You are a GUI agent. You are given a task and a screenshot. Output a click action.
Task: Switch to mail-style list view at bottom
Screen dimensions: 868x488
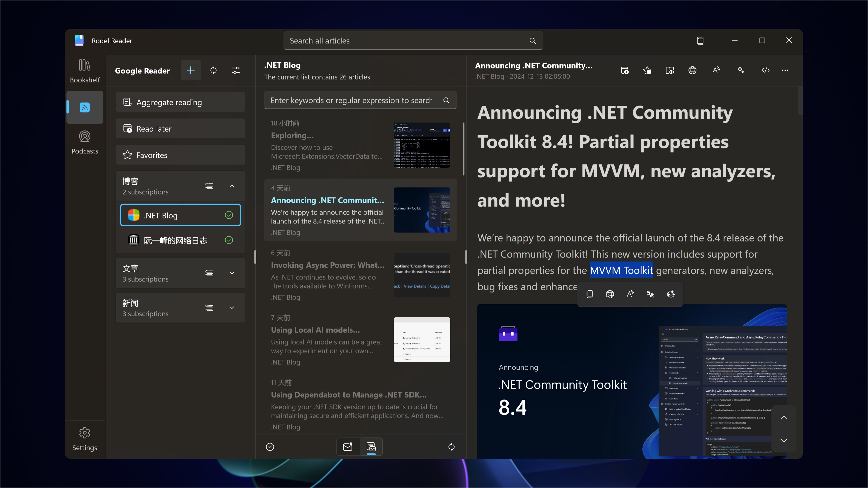(x=347, y=447)
